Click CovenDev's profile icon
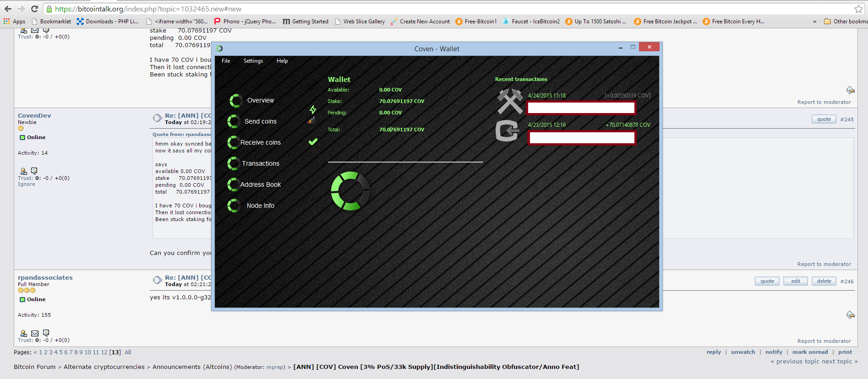 point(24,171)
